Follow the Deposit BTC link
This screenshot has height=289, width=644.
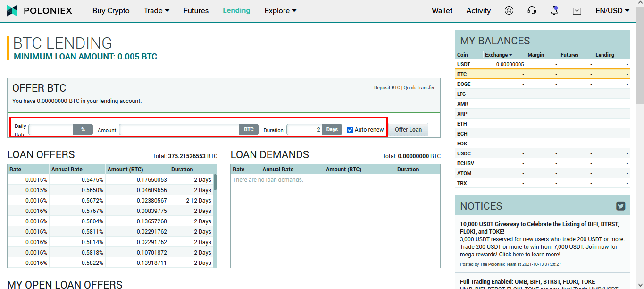[387, 88]
